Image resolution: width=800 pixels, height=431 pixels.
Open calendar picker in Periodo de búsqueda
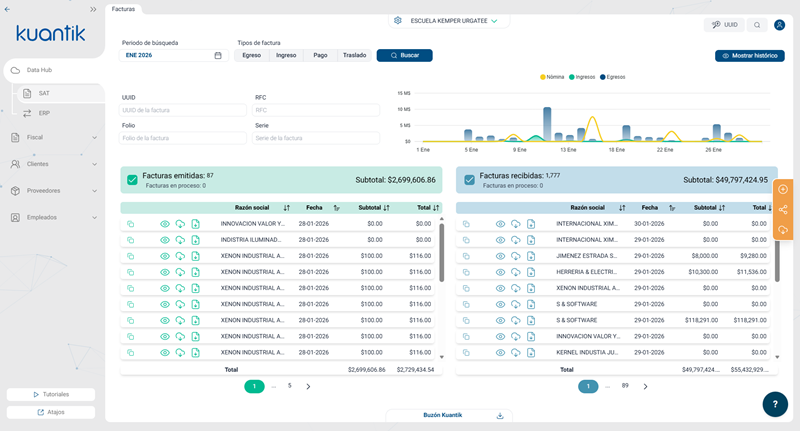click(x=218, y=55)
